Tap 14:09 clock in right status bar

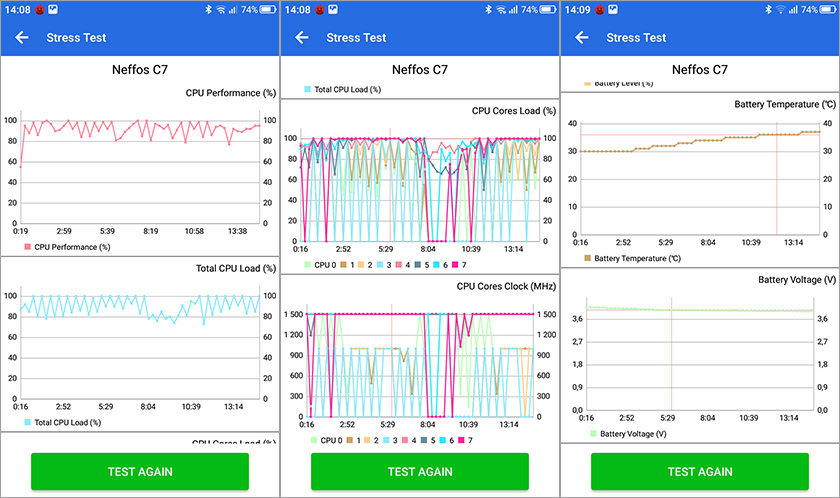(577, 10)
